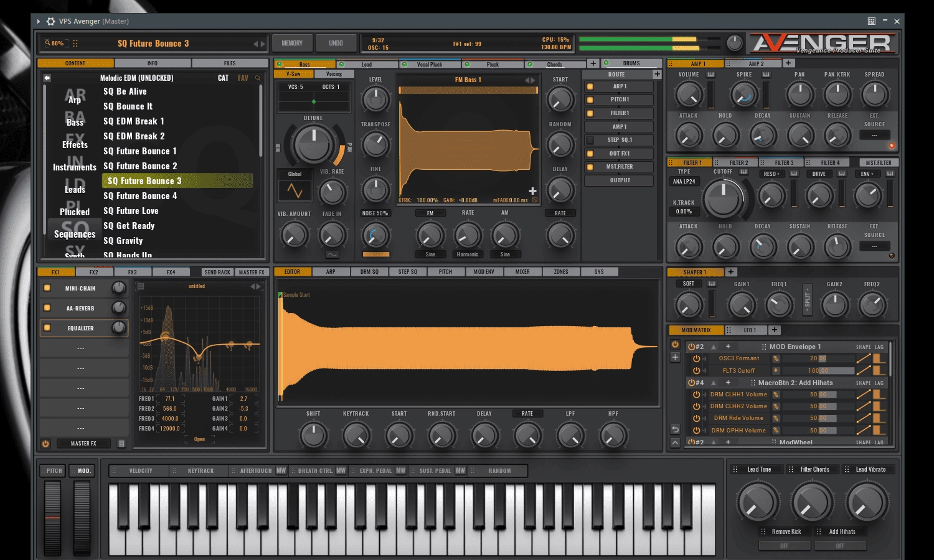Add new mod matrix slot with plus
The image size is (934, 560).
click(x=675, y=357)
